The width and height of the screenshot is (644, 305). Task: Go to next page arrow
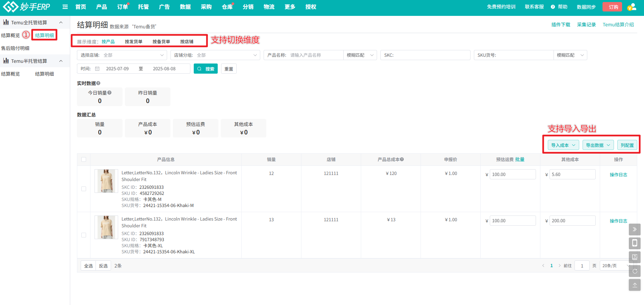pyautogui.click(x=559, y=265)
